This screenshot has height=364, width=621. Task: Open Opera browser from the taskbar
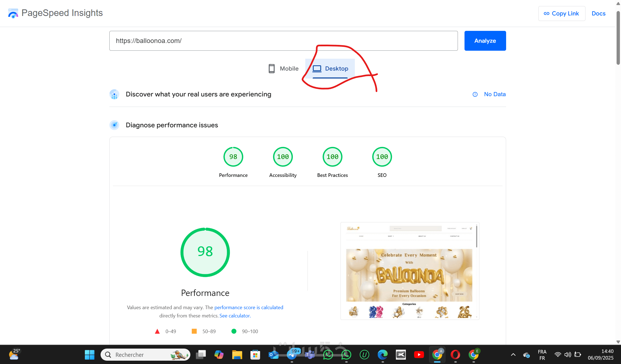455,355
